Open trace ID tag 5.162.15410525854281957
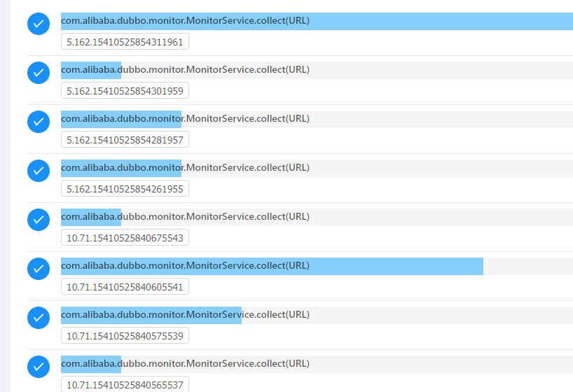The image size is (573, 392). coord(125,139)
